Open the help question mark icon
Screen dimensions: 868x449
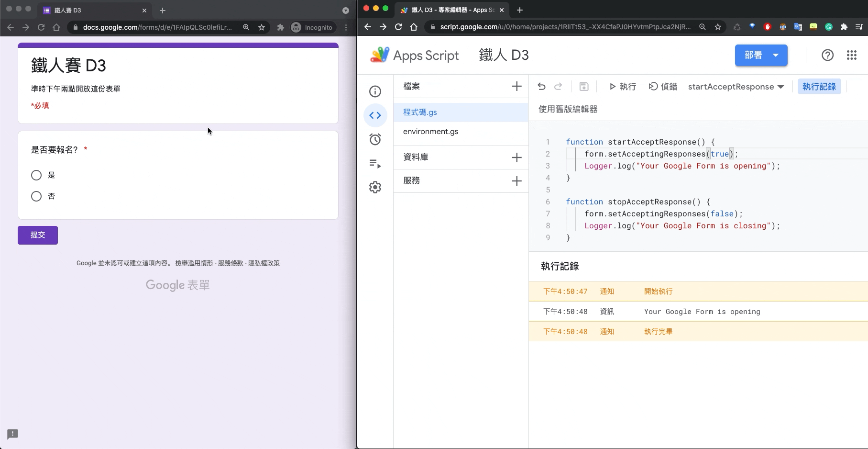[828, 55]
